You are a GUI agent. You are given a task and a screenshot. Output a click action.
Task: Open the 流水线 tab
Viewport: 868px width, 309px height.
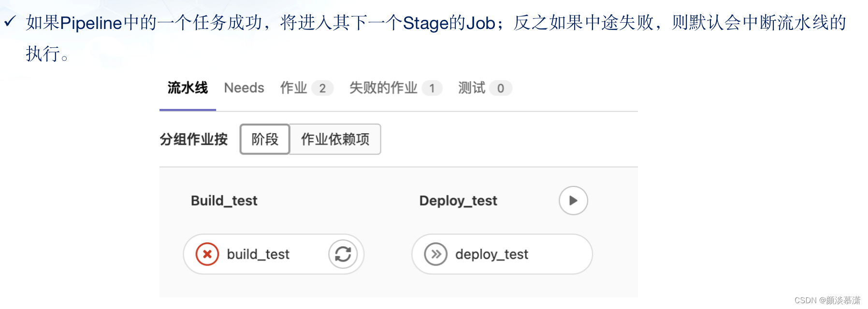click(x=187, y=88)
